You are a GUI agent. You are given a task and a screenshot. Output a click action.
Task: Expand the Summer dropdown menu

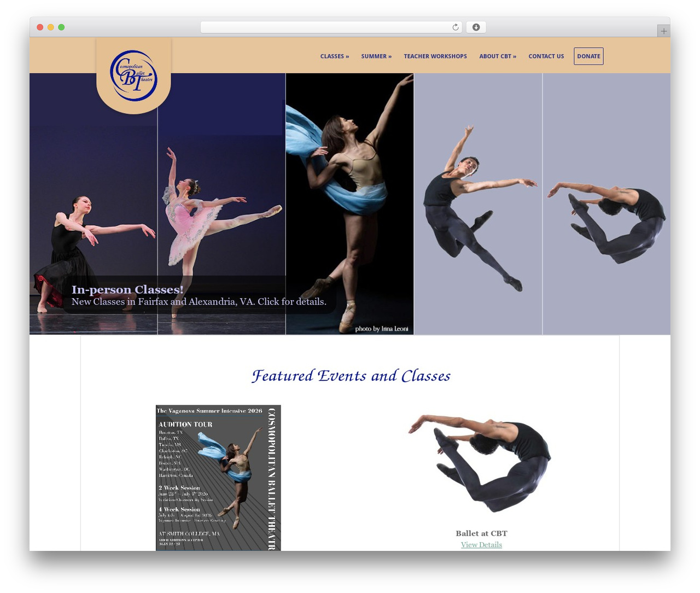click(376, 56)
